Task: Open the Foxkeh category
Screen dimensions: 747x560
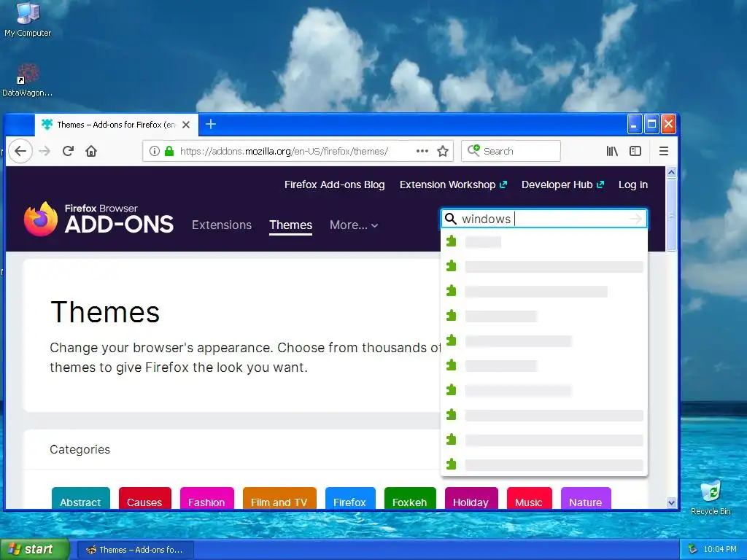Action: [410, 498]
